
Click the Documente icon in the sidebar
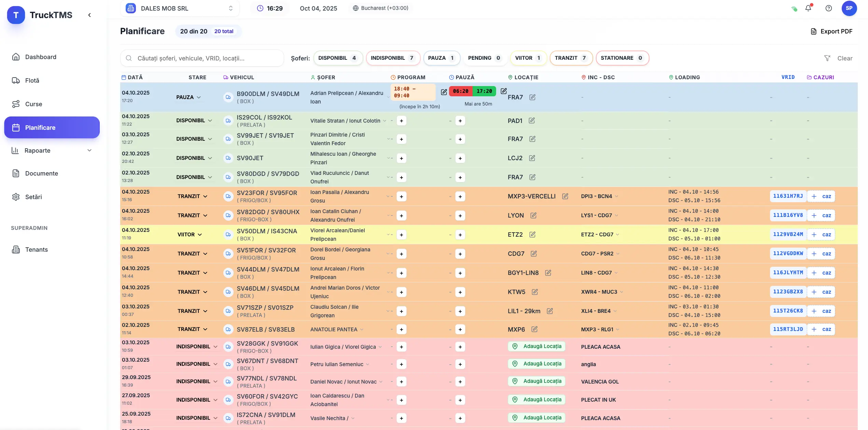click(x=16, y=173)
